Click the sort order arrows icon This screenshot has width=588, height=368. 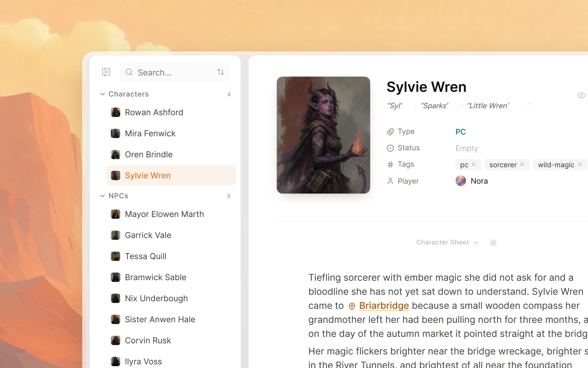click(220, 72)
